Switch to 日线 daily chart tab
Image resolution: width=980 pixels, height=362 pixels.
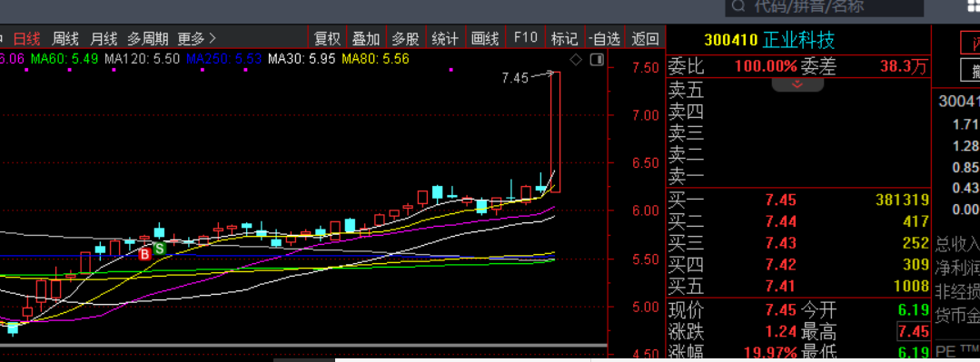(x=27, y=39)
